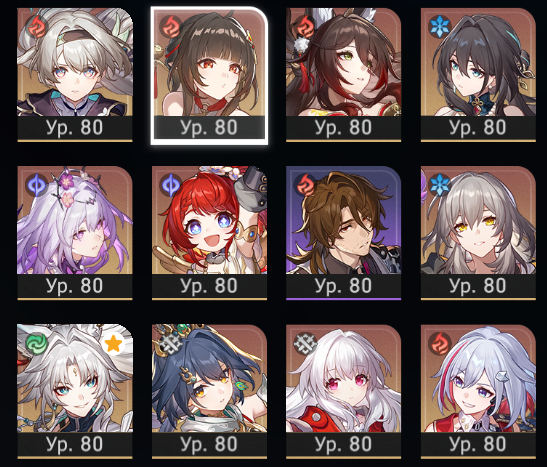Click the ice snowflake icon on yellow-eyed character
This screenshot has width=547, height=467.
click(440, 185)
